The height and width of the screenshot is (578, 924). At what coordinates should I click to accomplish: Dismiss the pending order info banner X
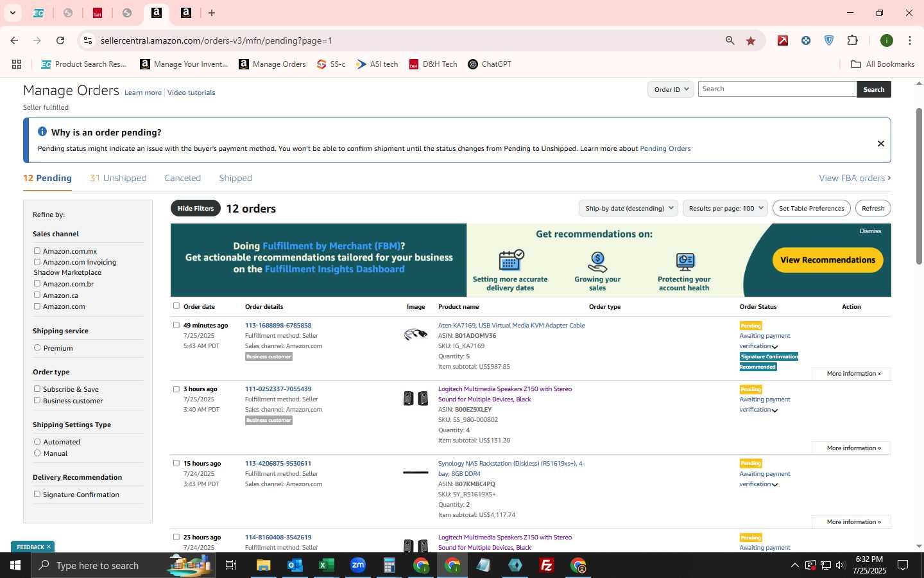pos(881,144)
